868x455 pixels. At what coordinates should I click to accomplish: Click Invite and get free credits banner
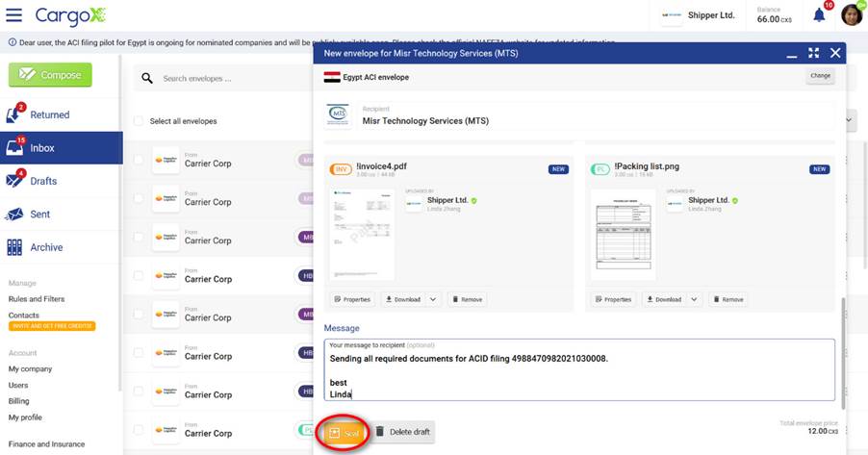52,326
